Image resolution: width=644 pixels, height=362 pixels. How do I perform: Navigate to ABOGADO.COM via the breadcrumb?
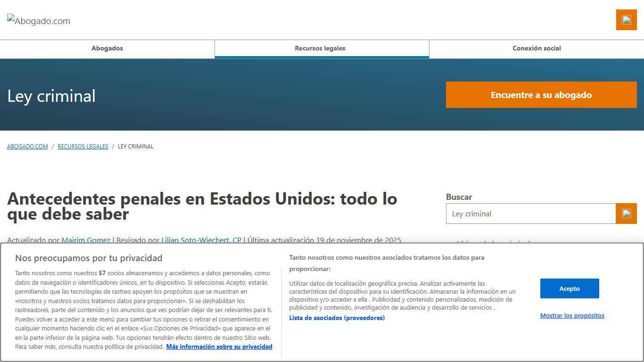coord(27,146)
